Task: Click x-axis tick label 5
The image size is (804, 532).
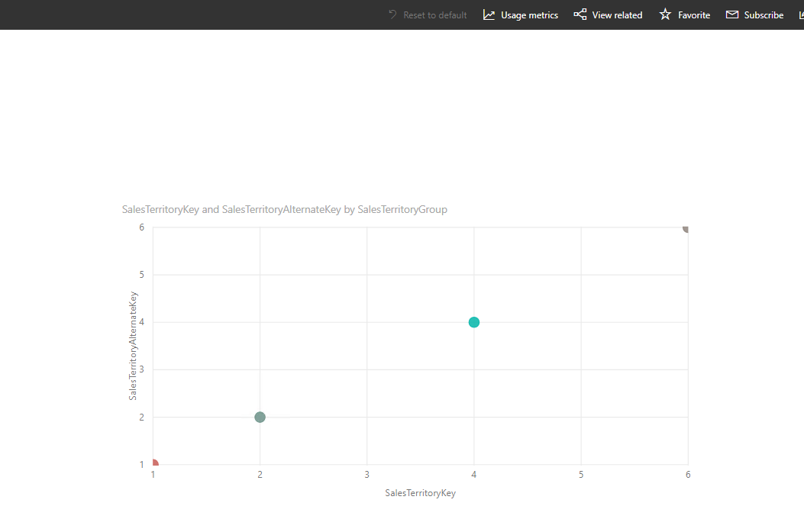Action: tap(581, 475)
